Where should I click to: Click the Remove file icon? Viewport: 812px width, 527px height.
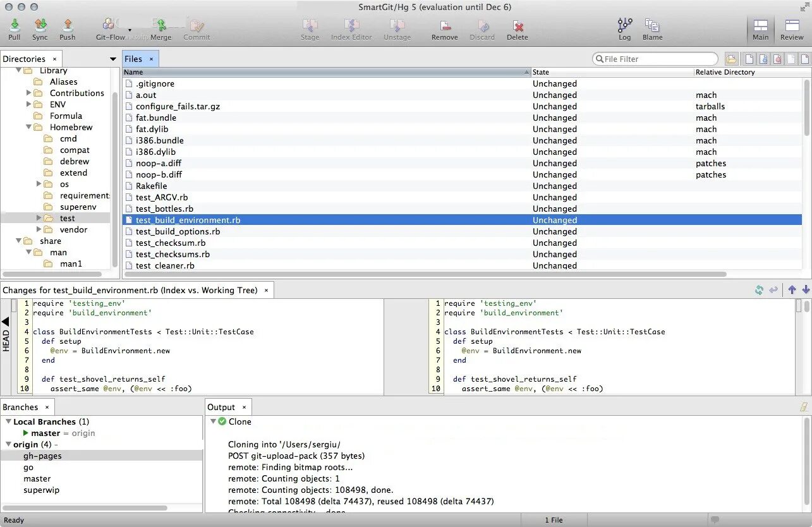pos(445,26)
